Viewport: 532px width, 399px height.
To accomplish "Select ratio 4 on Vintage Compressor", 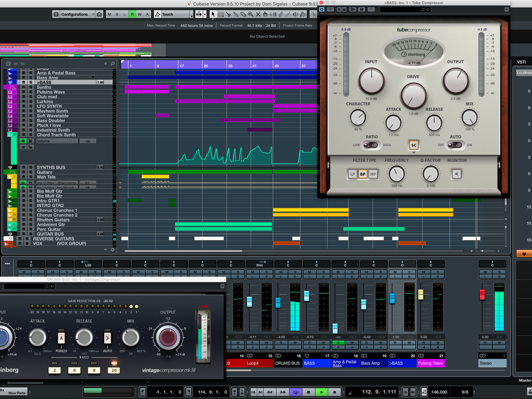I will (x=74, y=370).
